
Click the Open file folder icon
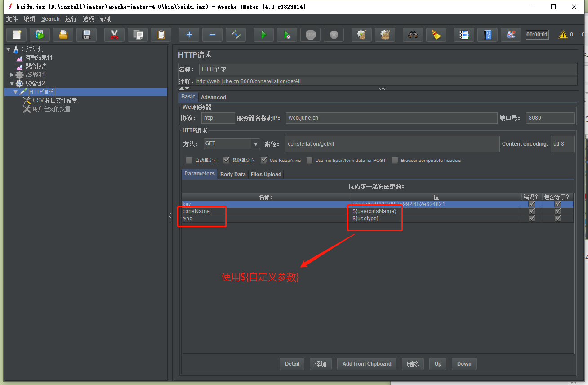[x=63, y=35]
